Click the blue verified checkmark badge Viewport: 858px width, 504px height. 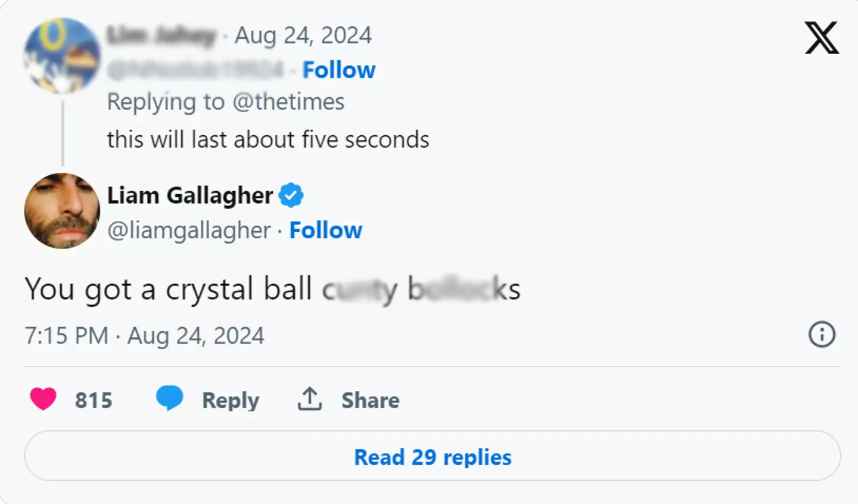click(x=291, y=195)
